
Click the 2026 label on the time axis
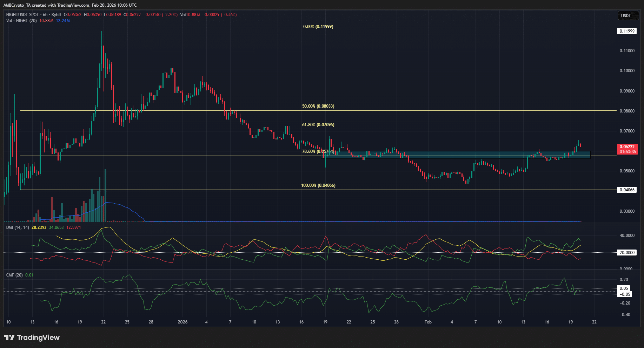point(183,322)
